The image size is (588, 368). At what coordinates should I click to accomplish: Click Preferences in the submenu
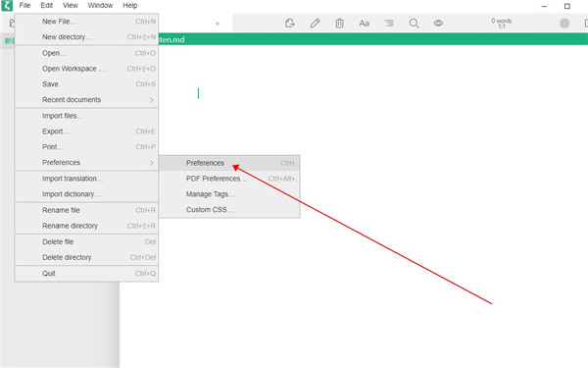229,163
